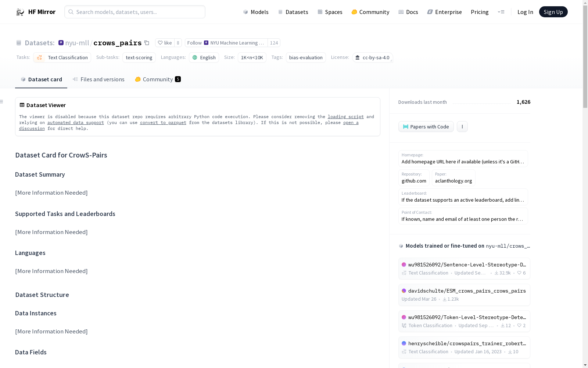Screen dimensions: 588x368
Task: Click the Papers with Code button
Action: coord(426,127)
